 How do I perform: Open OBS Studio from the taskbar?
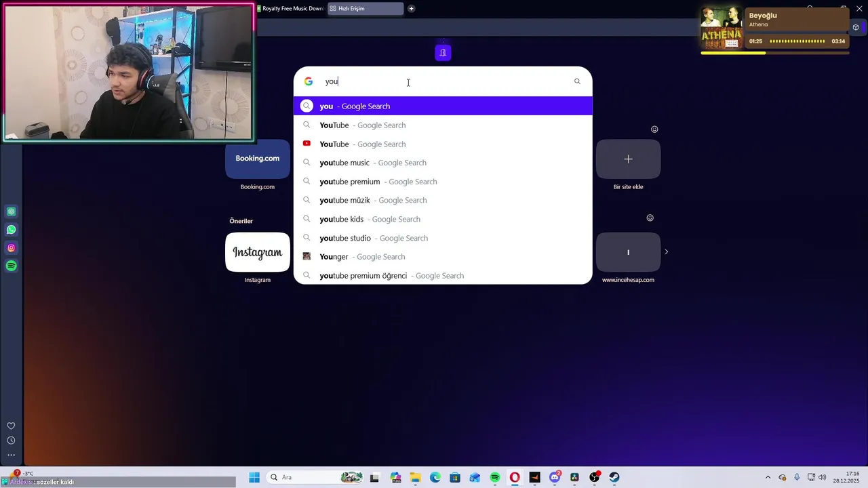[x=595, y=477]
